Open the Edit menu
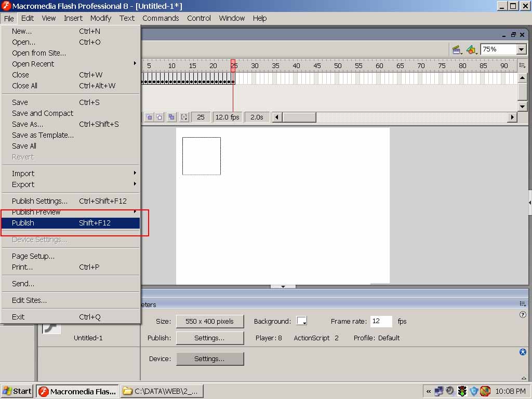532x399 pixels. point(27,18)
